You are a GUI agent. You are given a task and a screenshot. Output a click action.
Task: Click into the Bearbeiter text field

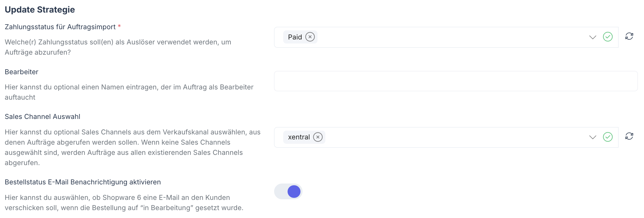point(455,81)
